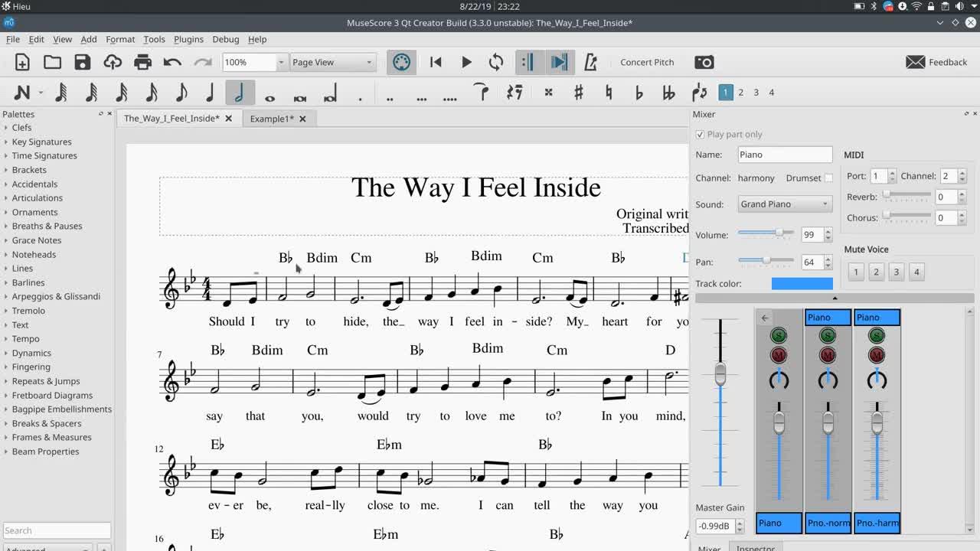Mute the Pno.-harm channel

point(877,355)
